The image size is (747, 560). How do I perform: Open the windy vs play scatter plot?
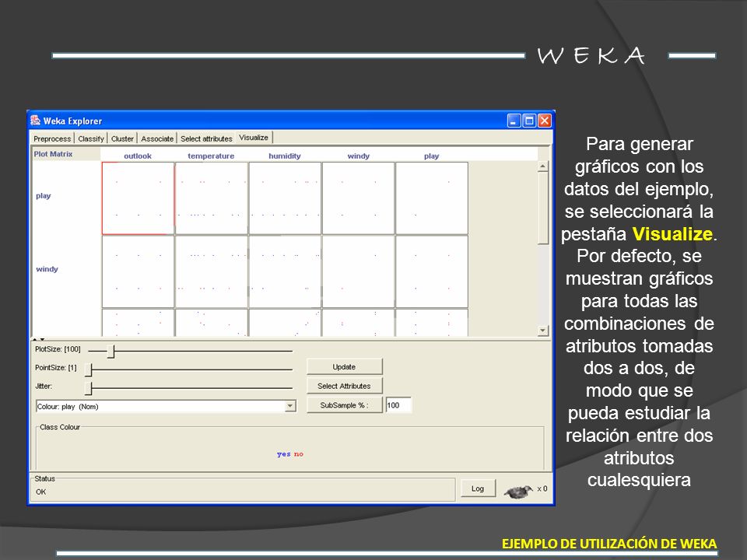pos(432,271)
